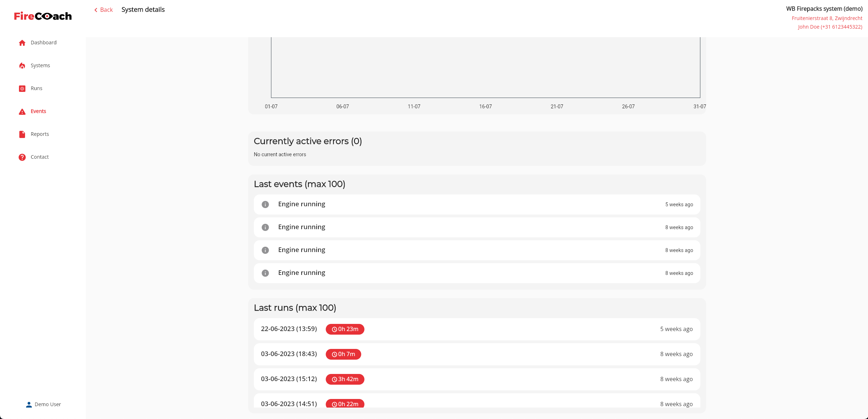868x419 pixels.
Task: Open the Contact page
Action: [40, 157]
